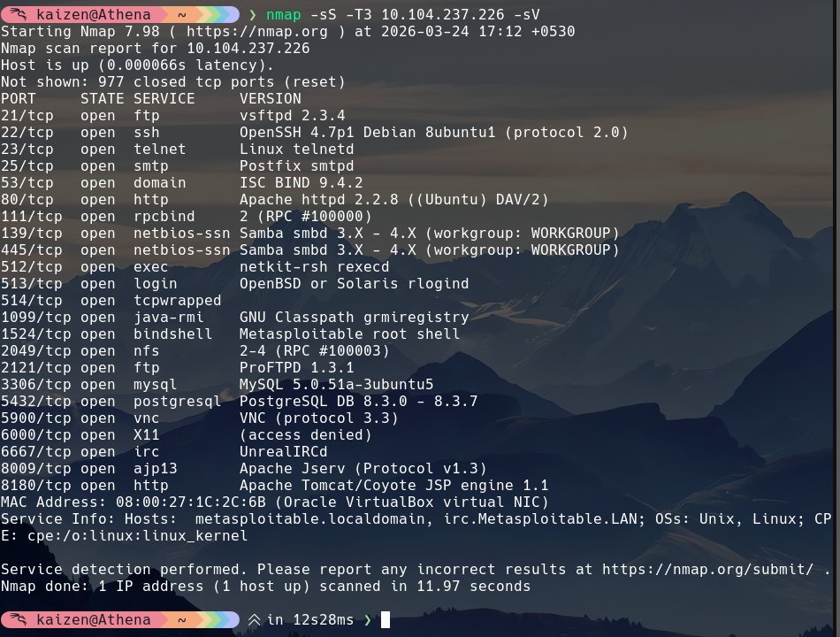Click the 'nmap' command word in the first line

tap(284, 14)
